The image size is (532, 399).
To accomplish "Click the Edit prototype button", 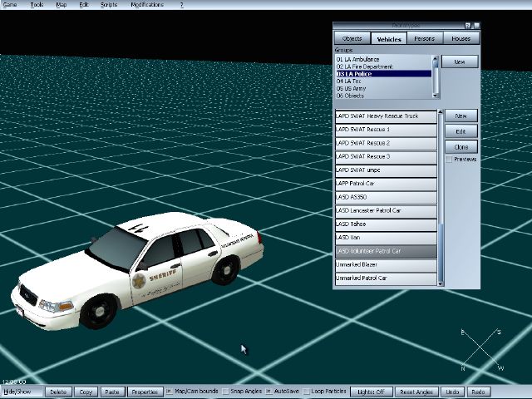I will pos(461,131).
